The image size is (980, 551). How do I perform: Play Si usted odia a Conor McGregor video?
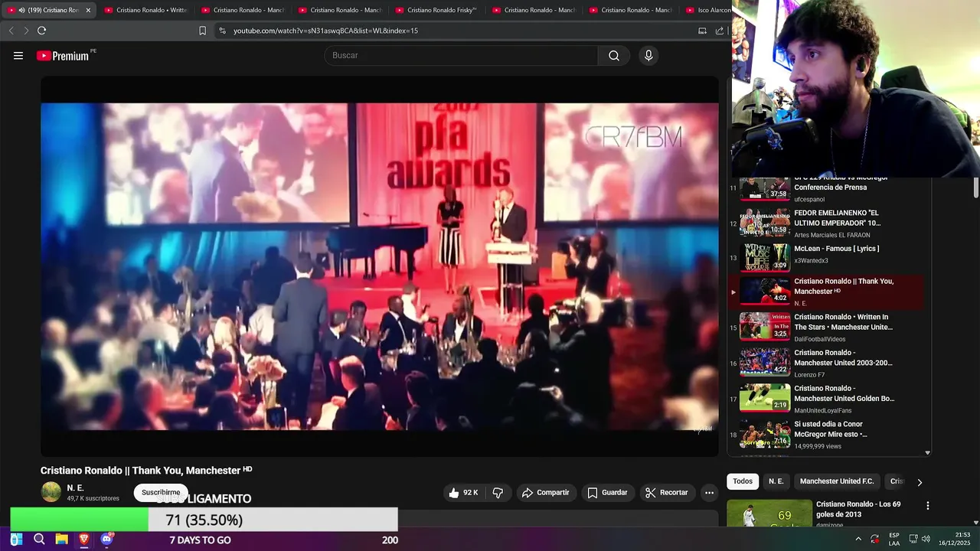(825, 434)
